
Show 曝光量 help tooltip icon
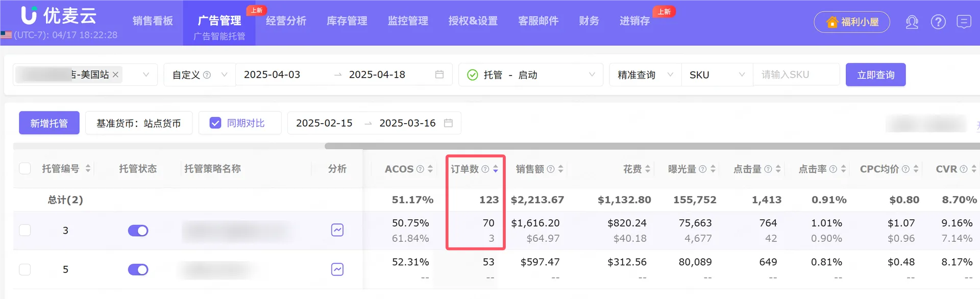703,169
